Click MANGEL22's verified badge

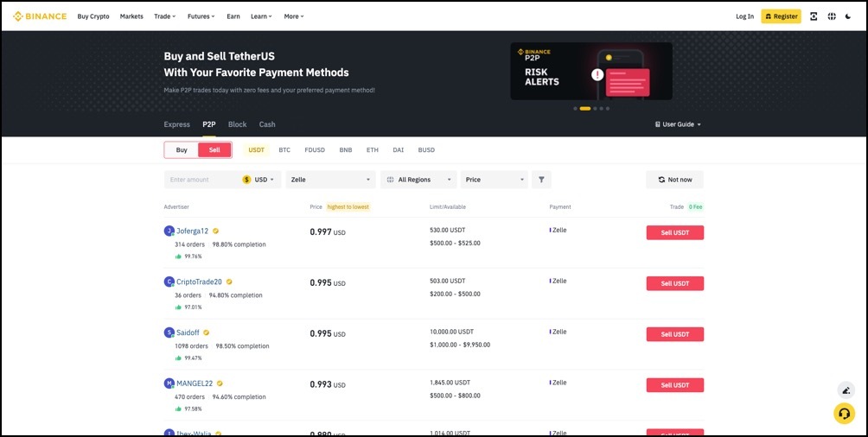point(220,383)
